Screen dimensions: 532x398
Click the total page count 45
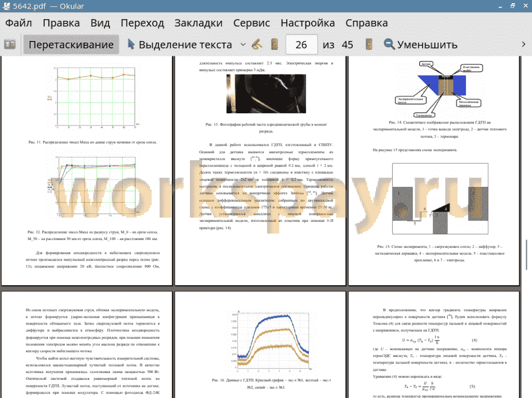click(x=347, y=45)
